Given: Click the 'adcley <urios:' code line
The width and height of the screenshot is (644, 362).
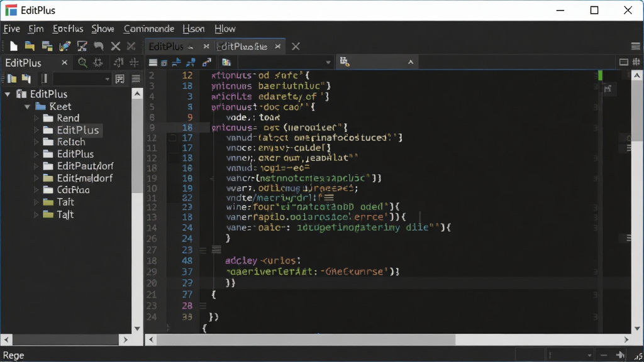Looking at the screenshot, I should (263, 261).
